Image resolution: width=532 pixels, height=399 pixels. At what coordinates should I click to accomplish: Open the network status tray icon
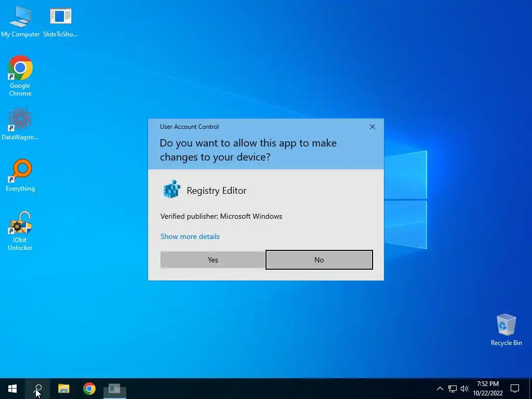453,389
